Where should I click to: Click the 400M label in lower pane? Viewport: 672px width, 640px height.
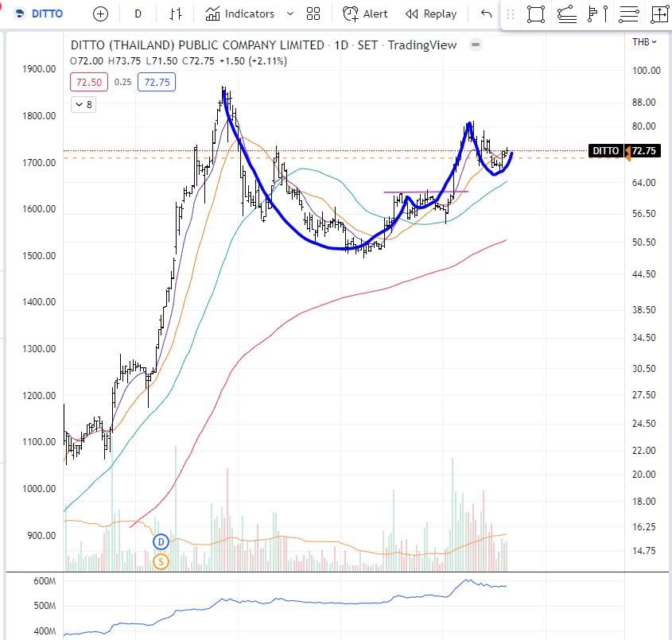point(45,631)
